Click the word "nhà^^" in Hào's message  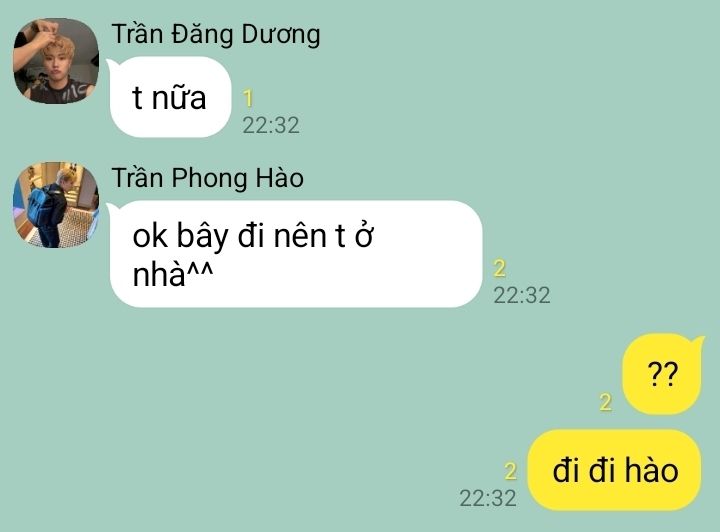173,274
